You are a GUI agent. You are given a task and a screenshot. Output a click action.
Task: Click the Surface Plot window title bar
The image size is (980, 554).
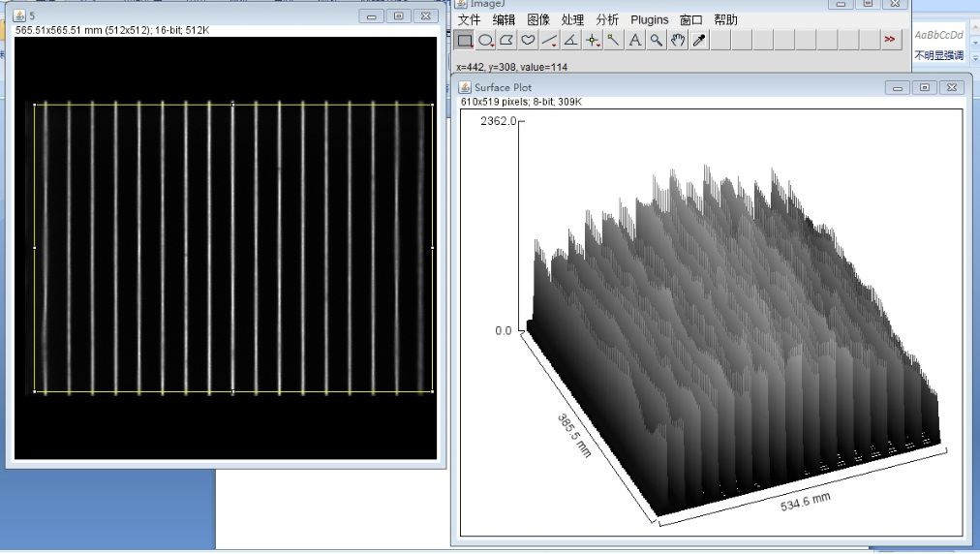coord(678,87)
